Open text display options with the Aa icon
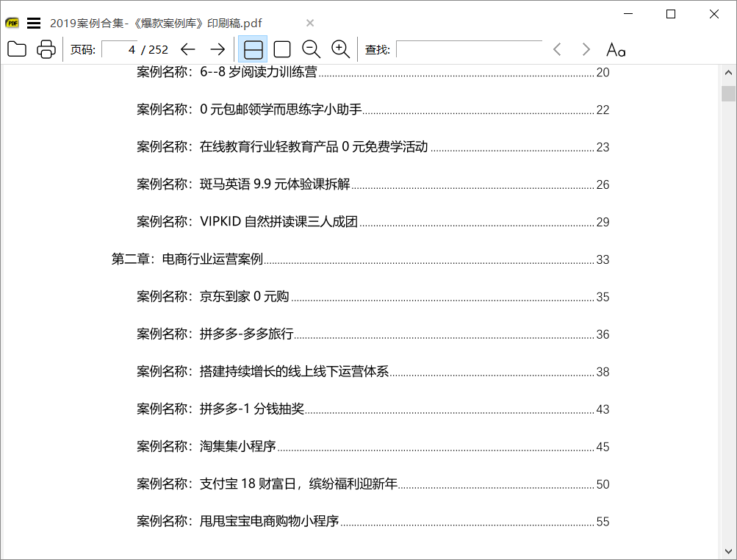This screenshot has width=737, height=560. pos(615,49)
